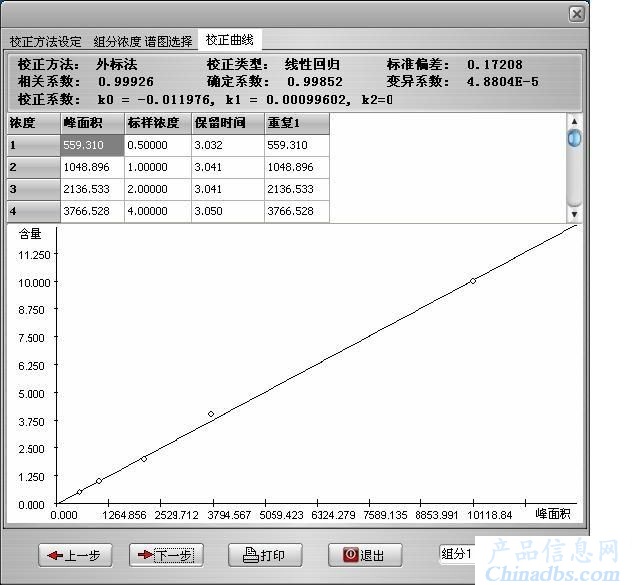The image size is (640, 585).
Task: Open the 谱图选择 tab
Action: click(168, 41)
